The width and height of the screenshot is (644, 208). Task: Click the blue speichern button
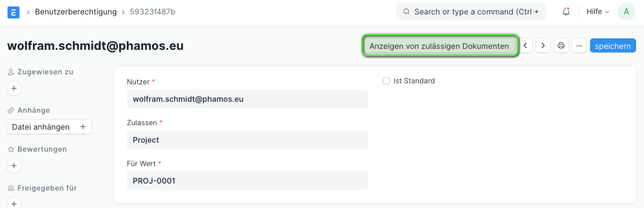coord(613,45)
